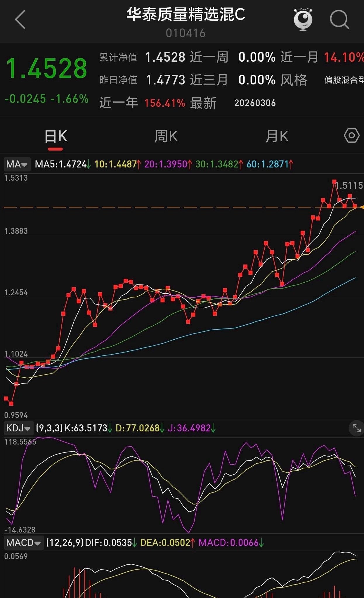Switch to the 周K tab
364x598 pixels.
coord(166,136)
